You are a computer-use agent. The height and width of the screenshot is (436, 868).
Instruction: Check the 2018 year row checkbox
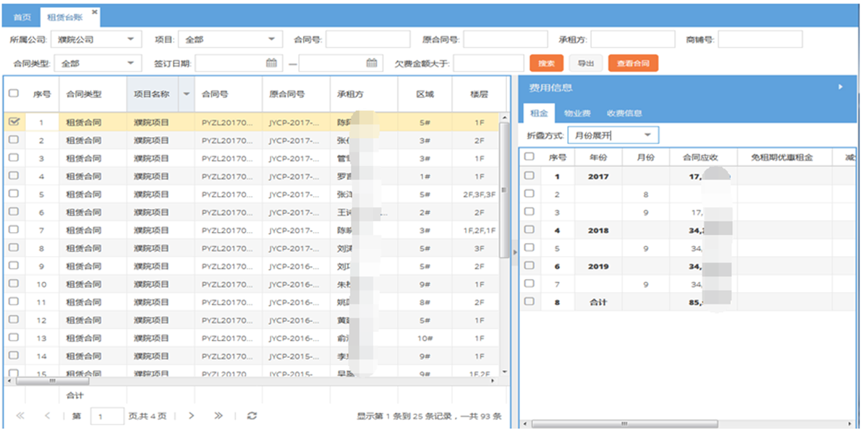pos(529,230)
